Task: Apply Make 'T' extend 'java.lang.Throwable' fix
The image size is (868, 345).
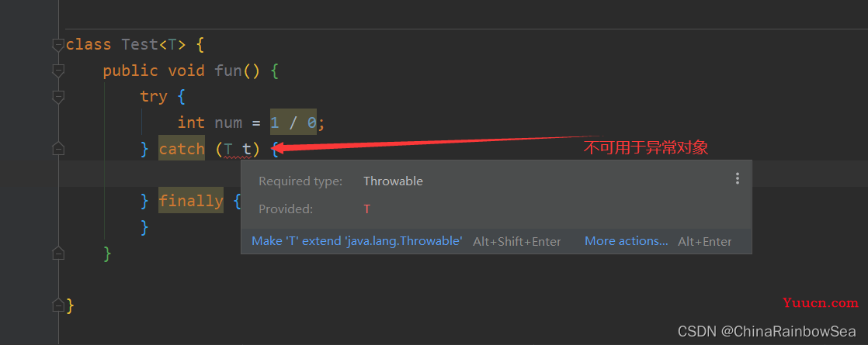Action: click(357, 241)
